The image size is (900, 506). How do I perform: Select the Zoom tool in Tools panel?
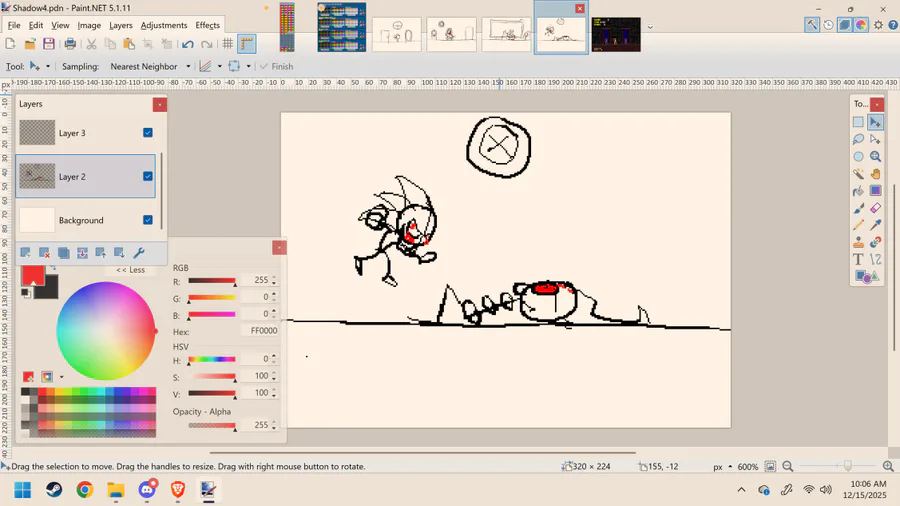[x=875, y=157]
